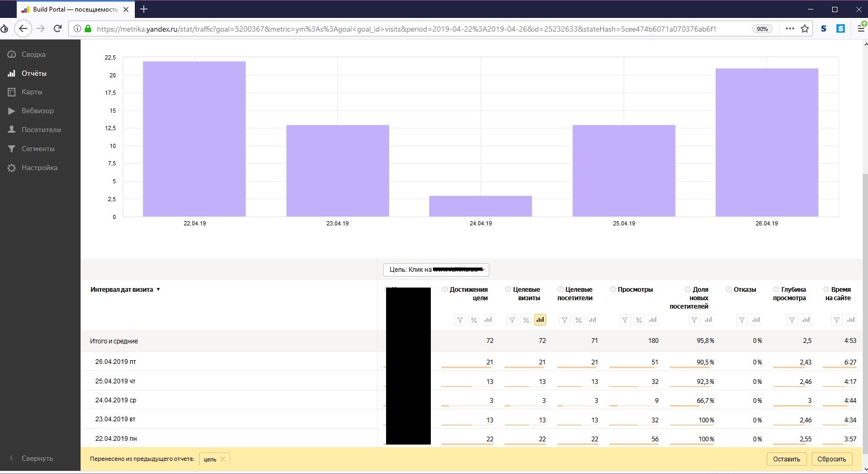Click the Сбросить button
868x474 pixels.
[x=832, y=459]
